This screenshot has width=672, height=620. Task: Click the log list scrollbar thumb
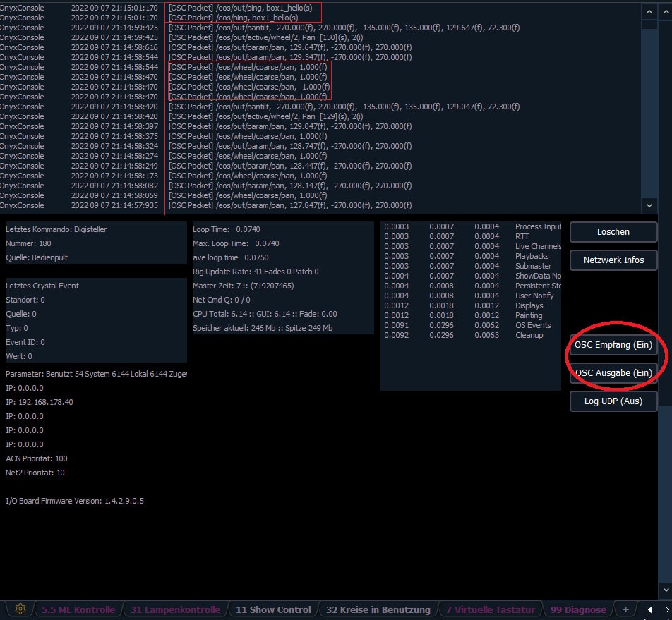point(649,106)
